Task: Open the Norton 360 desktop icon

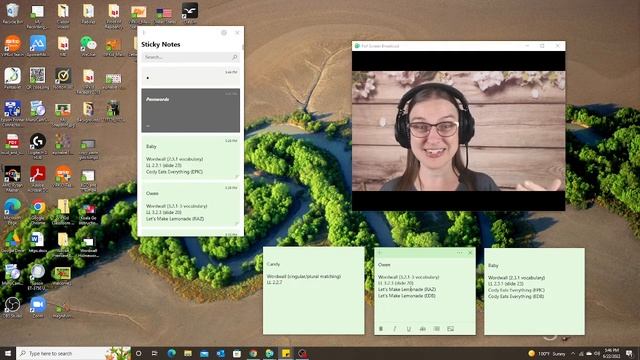Action: point(63,78)
